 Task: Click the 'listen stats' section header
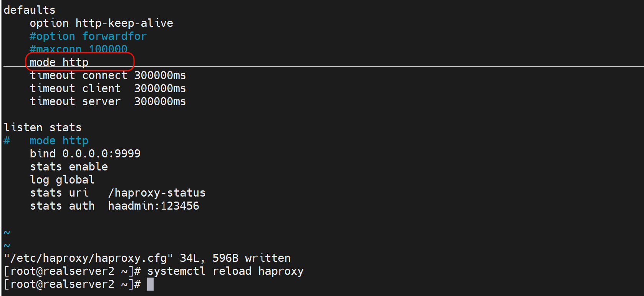click(42, 127)
